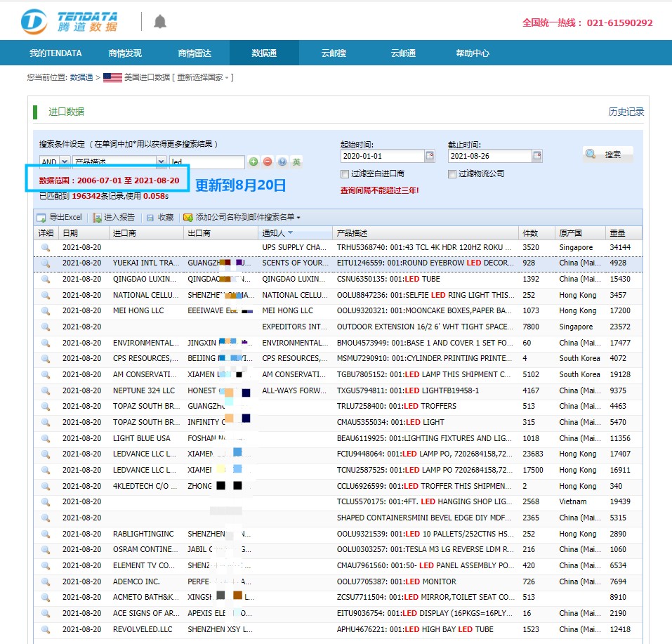Open detail magnifier for 4KLEDTECH C/O row
Image resolution: width=672 pixels, height=644 pixels.
pyautogui.click(x=46, y=486)
